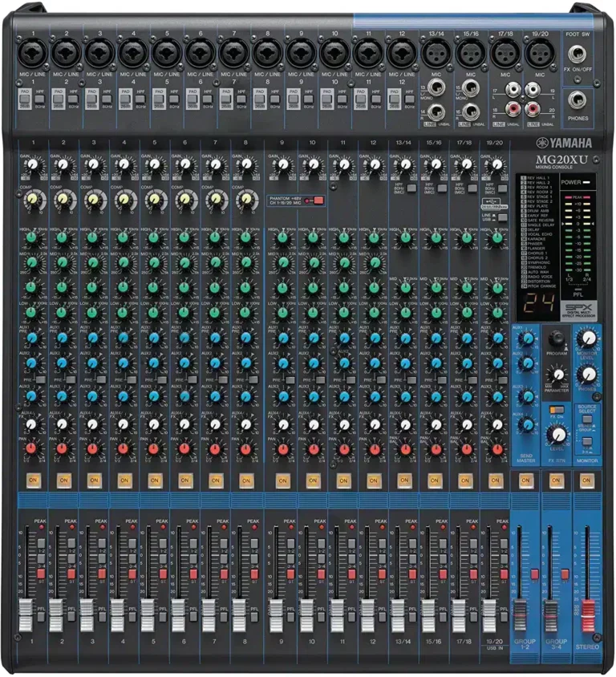
Task: Click the 0 dB level meter segment
Action: click(x=577, y=224)
